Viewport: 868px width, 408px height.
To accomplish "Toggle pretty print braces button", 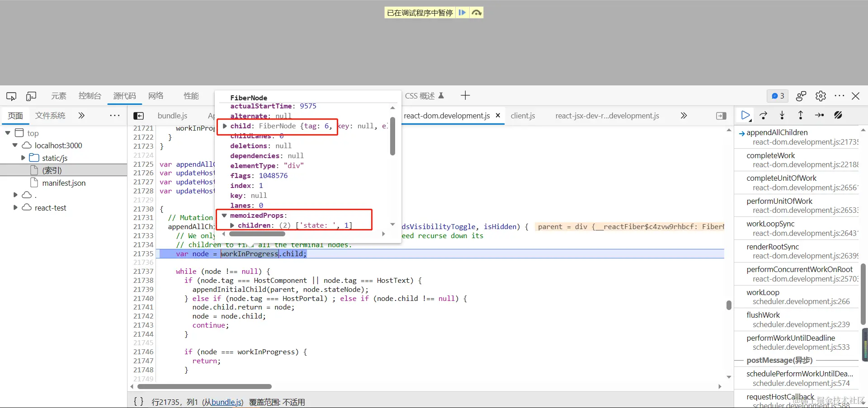I will [138, 401].
